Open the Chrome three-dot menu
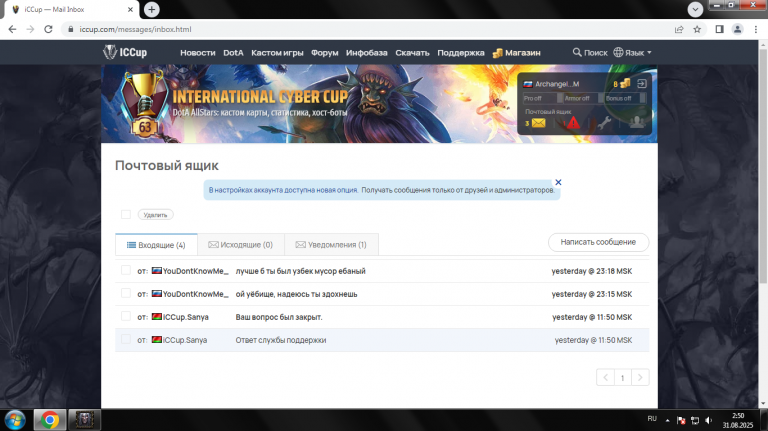768x431 pixels. click(756, 29)
